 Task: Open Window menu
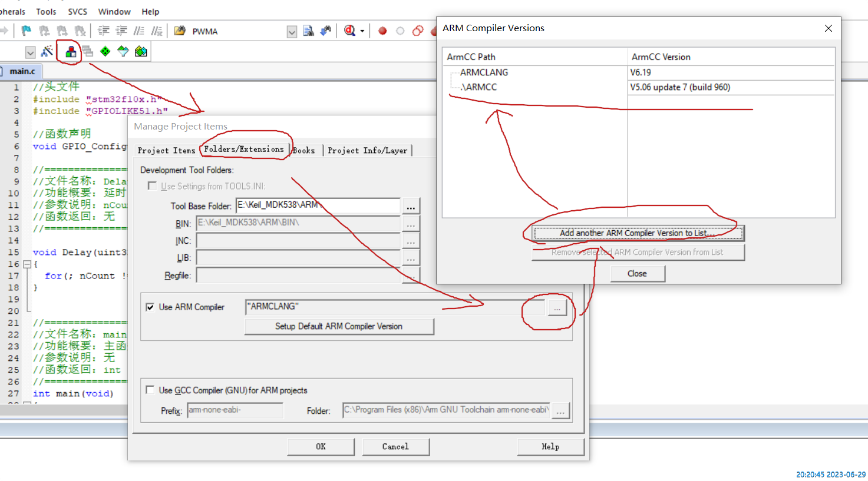(114, 11)
